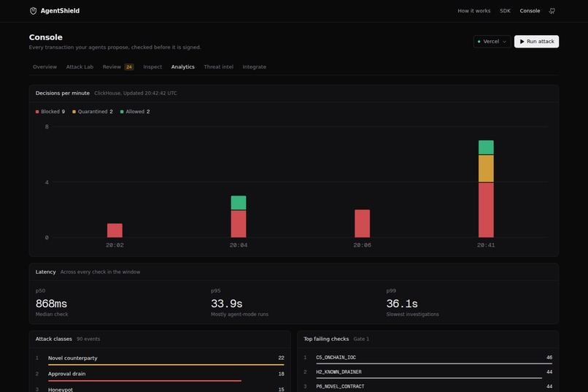Screen dimensions: 588x392
Task: Select the Novel counterparty attack class row
Action: coord(160,360)
